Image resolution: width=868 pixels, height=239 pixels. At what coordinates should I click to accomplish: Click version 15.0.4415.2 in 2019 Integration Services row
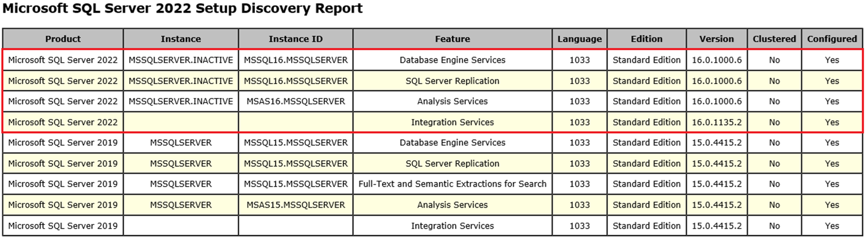(x=717, y=226)
